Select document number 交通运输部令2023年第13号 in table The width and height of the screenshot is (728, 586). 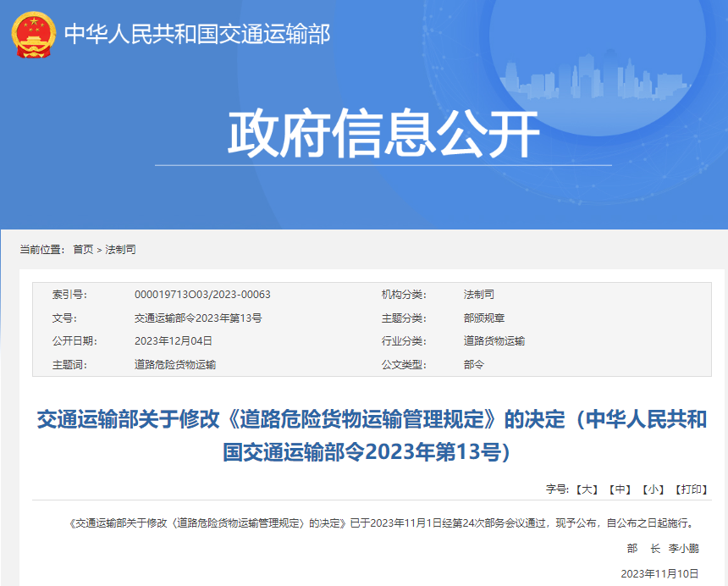[198, 318]
